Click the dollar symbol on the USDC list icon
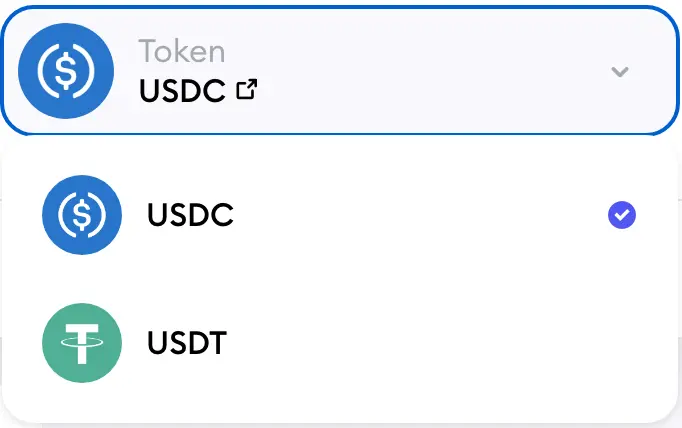The width and height of the screenshot is (682, 428). tap(82, 215)
